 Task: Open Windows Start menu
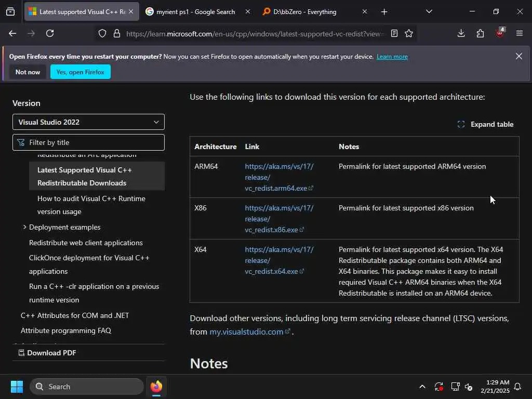[x=17, y=387]
